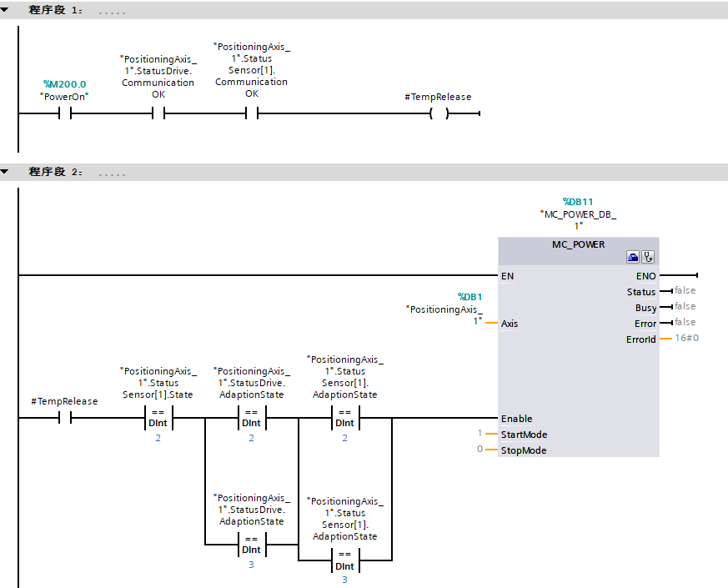Select the #TempRelease contact in network 2

pyautogui.click(x=65, y=418)
